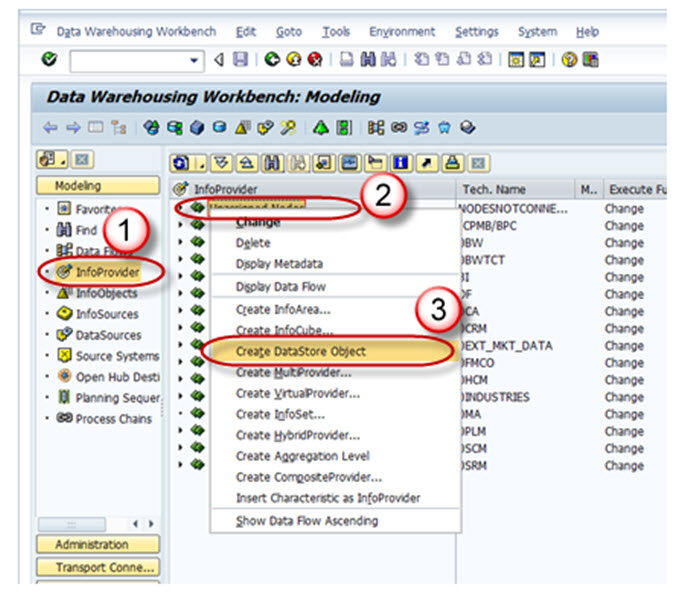Click the Administration section button
The image size is (680, 595).
click(97, 545)
